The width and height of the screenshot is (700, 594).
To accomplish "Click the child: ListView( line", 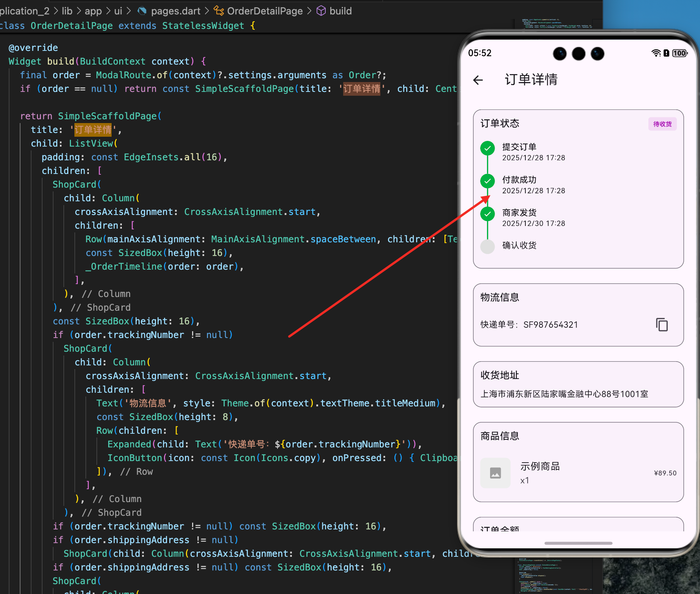I will 74,144.
